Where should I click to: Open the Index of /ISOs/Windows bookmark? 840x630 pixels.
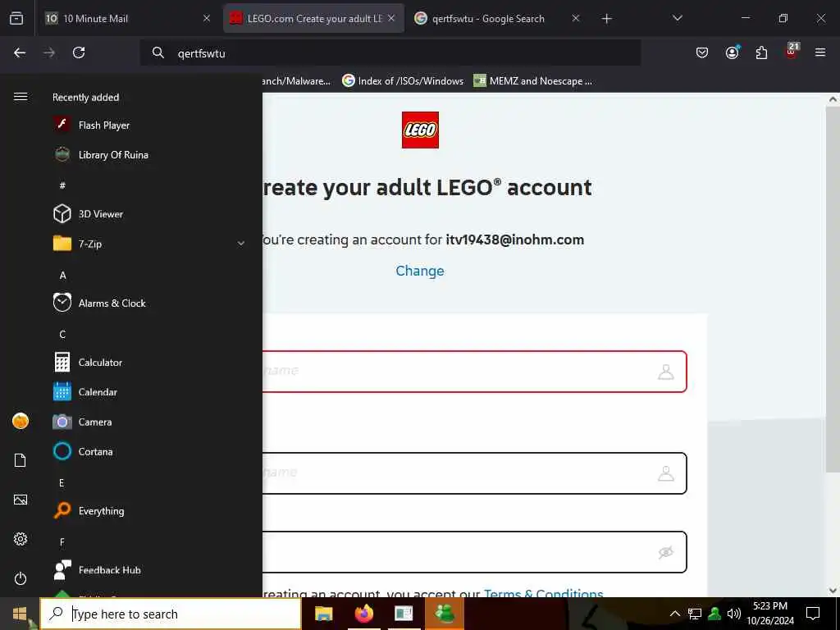(x=403, y=81)
